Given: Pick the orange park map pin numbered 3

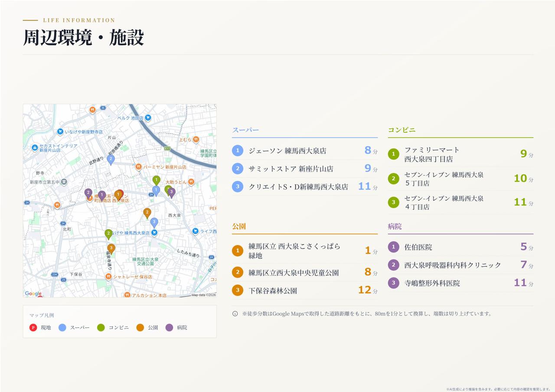Looking at the screenshot, I should tap(111, 249).
